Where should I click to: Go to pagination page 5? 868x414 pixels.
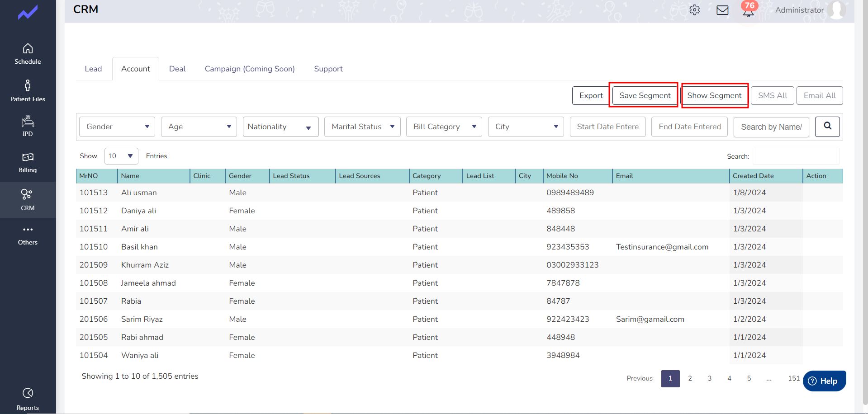749,378
